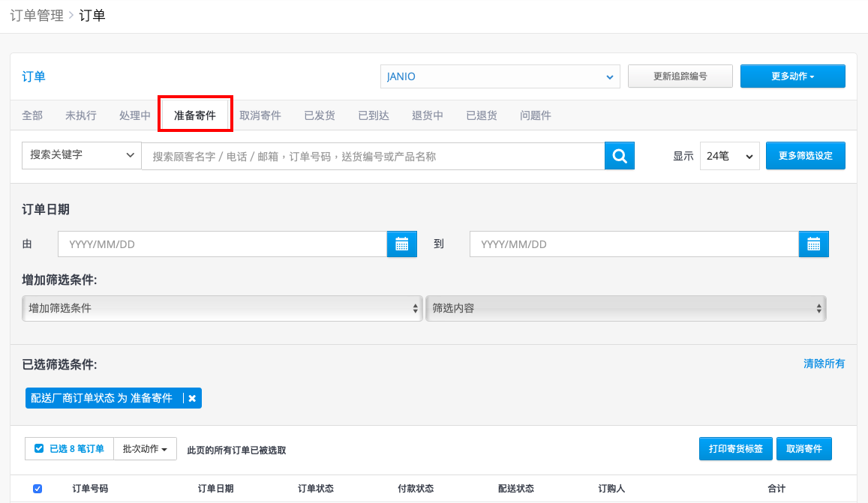Toggle the 已选 8 笔订单 checkbox
Screen dimensions: 868x503
point(39,448)
